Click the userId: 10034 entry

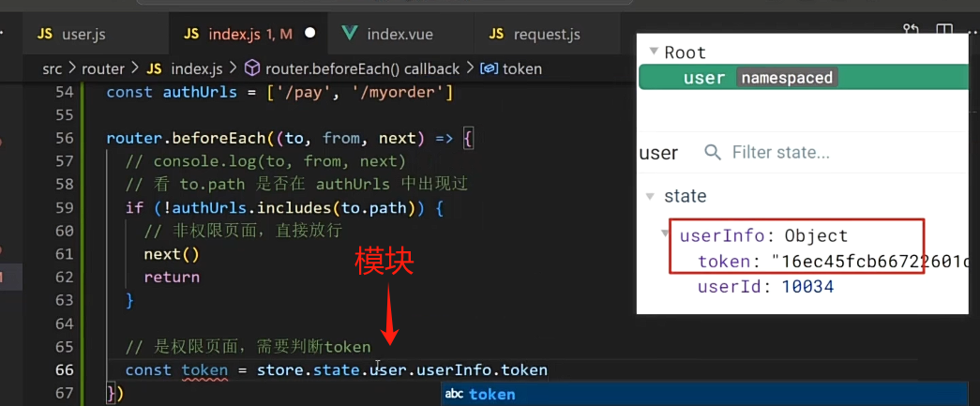pyautogui.click(x=765, y=287)
